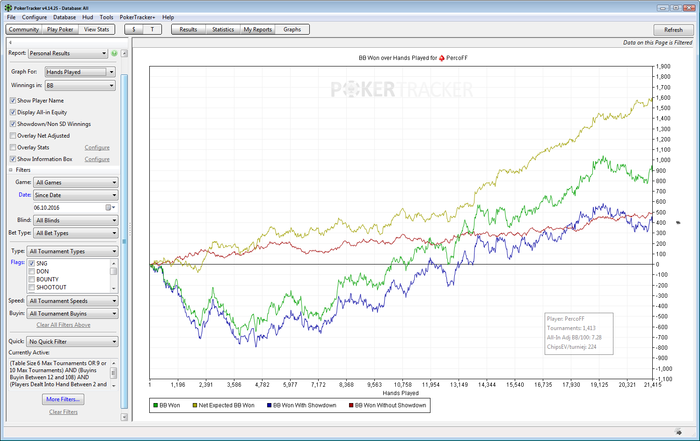The height and width of the screenshot is (441, 700).
Task: Click the Flags list scroll-up arrow
Action: tap(113, 263)
